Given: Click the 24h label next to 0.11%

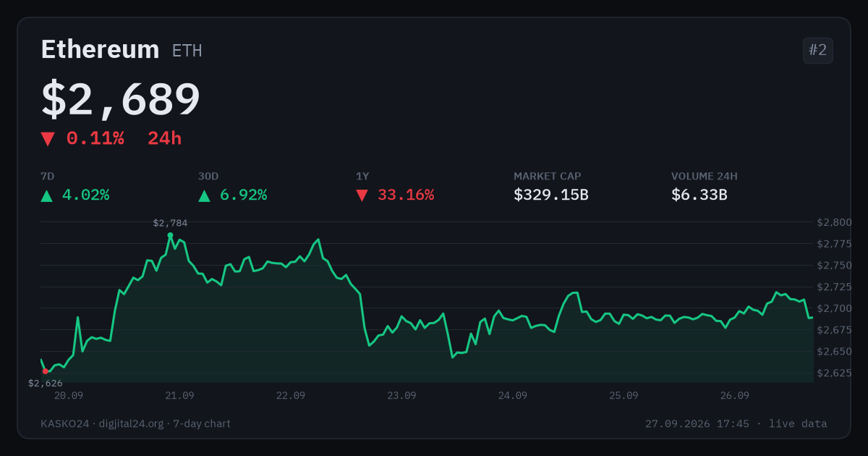Looking at the screenshot, I should click(x=165, y=138).
